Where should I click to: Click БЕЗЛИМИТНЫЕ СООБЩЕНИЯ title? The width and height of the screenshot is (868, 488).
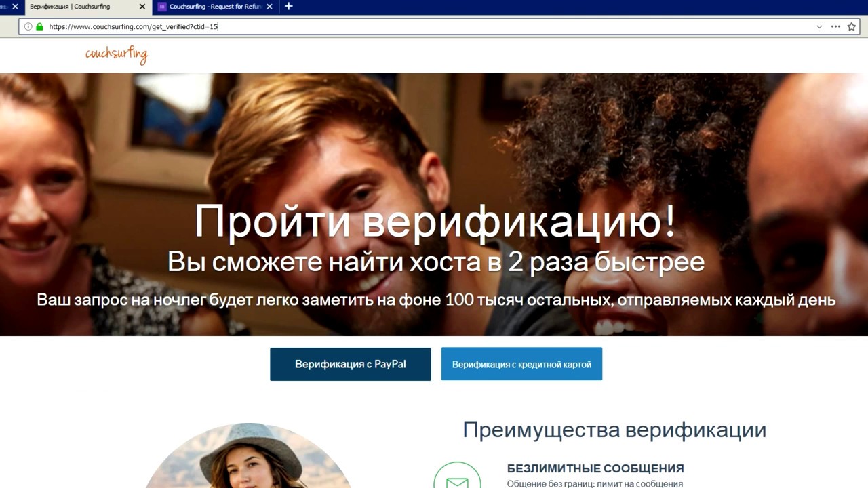pos(595,468)
